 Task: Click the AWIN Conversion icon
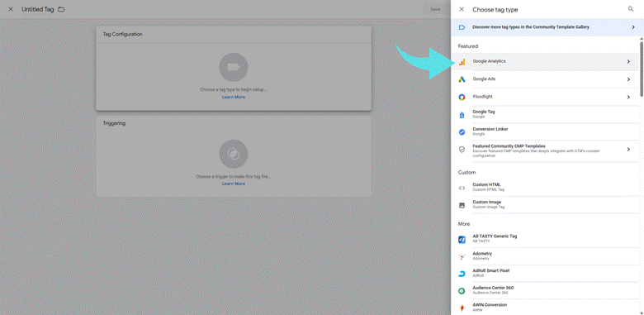(462, 308)
